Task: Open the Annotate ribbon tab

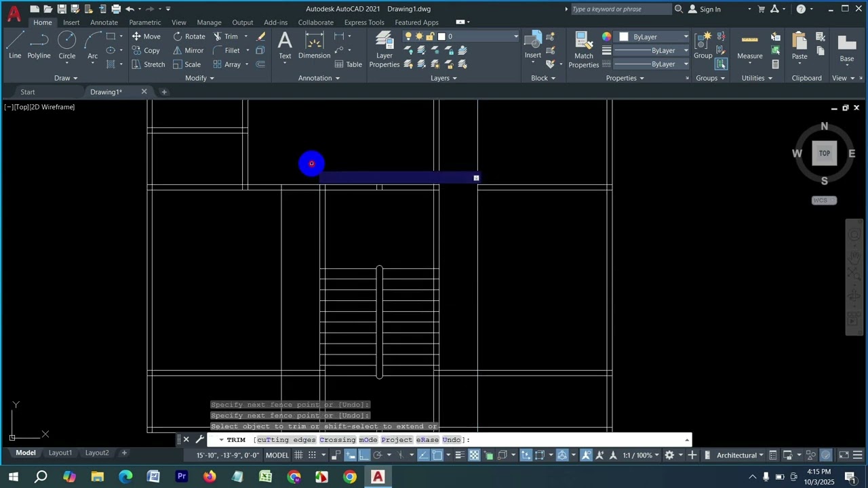Action: 104,22
